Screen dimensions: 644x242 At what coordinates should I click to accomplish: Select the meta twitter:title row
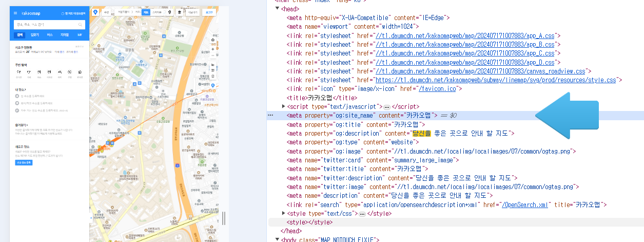[x=358, y=169]
